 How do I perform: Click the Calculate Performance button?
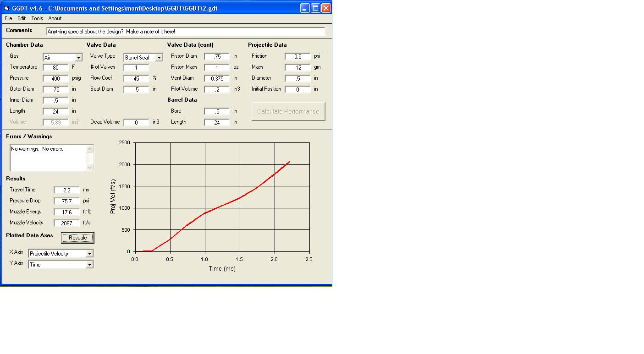click(x=288, y=111)
